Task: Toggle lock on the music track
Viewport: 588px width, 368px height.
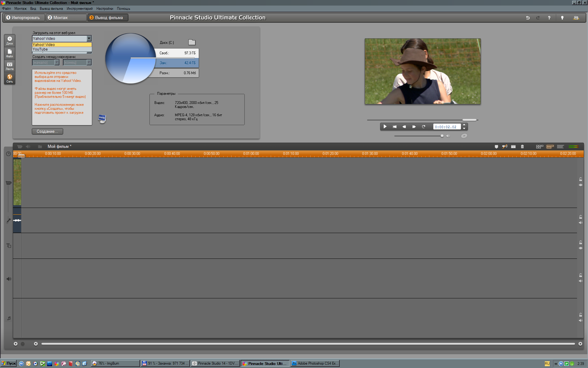Action: [x=580, y=315]
